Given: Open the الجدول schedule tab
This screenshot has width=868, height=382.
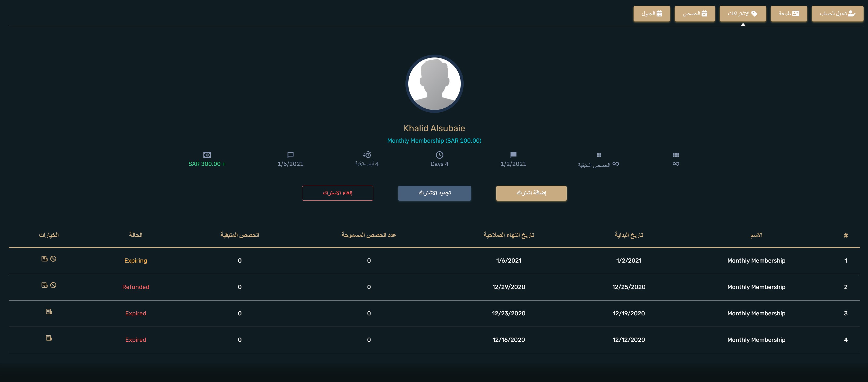Looking at the screenshot, I should pyautogui.click(x=651, y=14).
